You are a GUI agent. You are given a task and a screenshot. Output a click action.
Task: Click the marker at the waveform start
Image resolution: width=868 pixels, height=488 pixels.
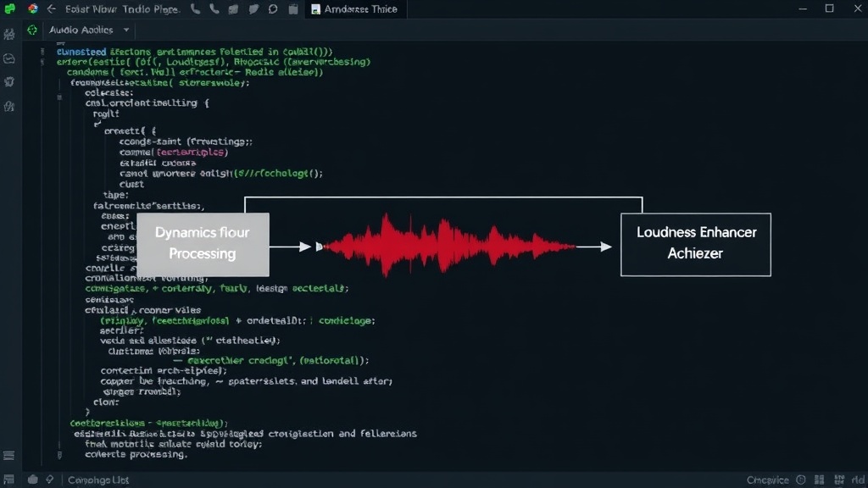point(319,247)
